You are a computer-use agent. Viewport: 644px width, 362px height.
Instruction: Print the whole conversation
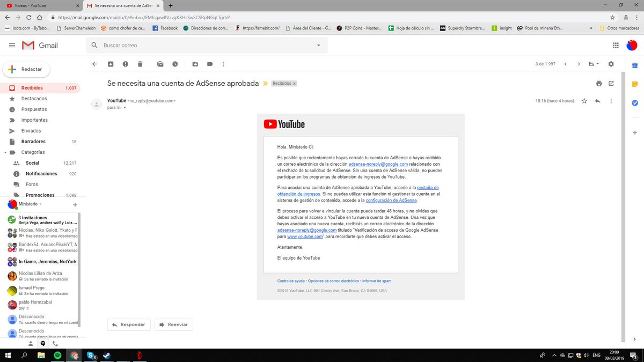(599, 84)
